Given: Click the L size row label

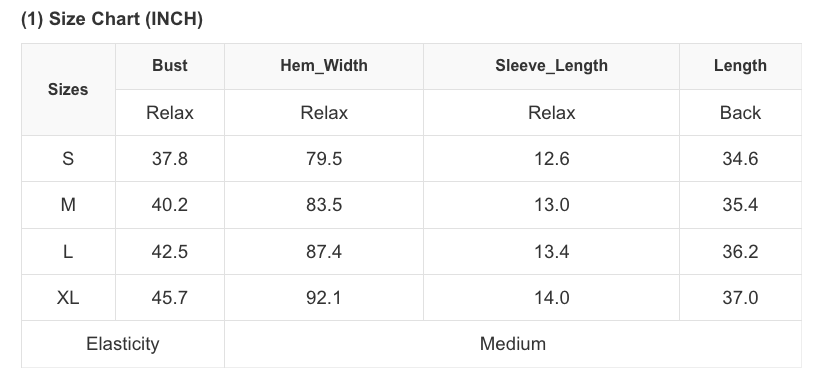Looking at the screenshot, I should [68, 251].
